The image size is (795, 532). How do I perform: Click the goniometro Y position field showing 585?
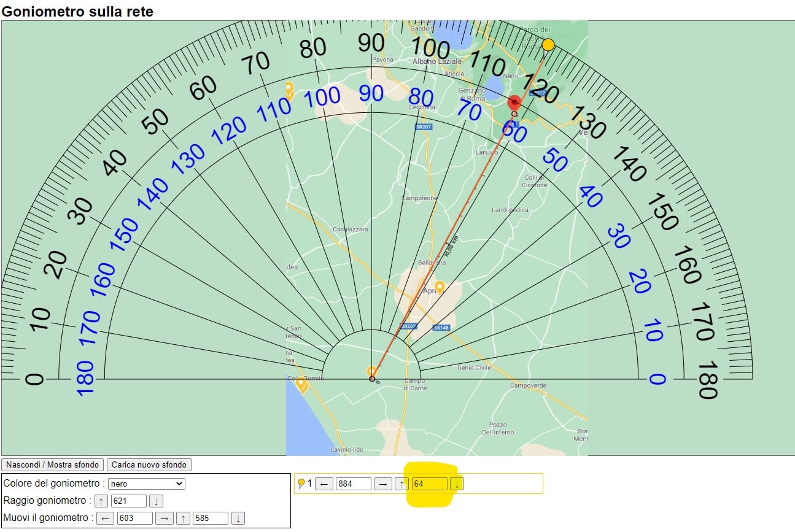click(x=210, y=519)
